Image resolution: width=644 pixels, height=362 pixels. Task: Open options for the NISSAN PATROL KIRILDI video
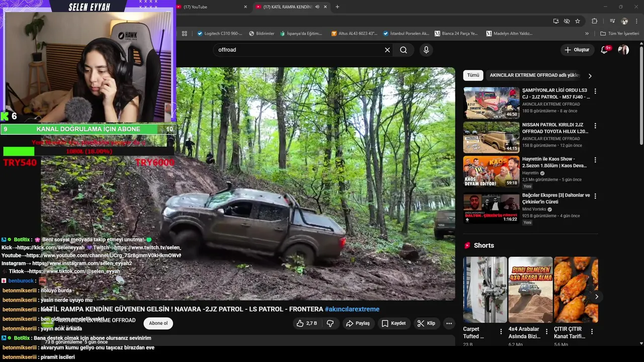tap(595, 126)
